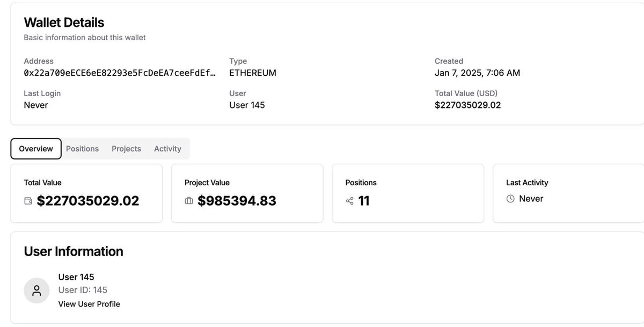Click the Project Value card label
The height and width of the screenshot is (327, 644).
point(207,183)
